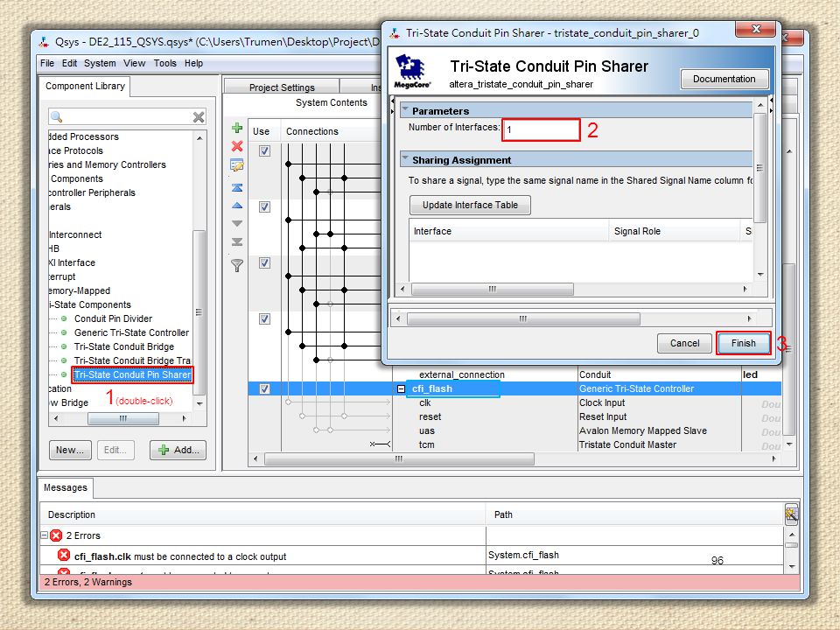Select the clk interface row under cfi_flash

coord(425,402)
